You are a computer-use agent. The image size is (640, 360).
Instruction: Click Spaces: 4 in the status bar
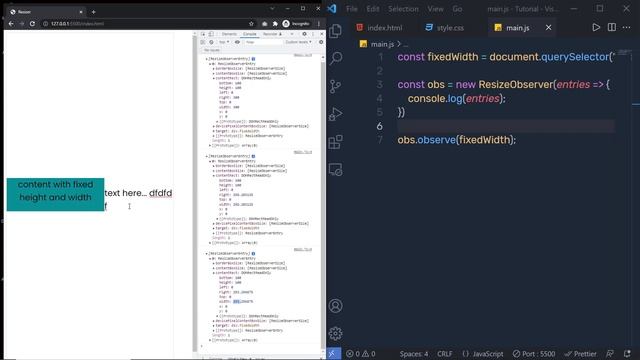click(x=414, y=354)
